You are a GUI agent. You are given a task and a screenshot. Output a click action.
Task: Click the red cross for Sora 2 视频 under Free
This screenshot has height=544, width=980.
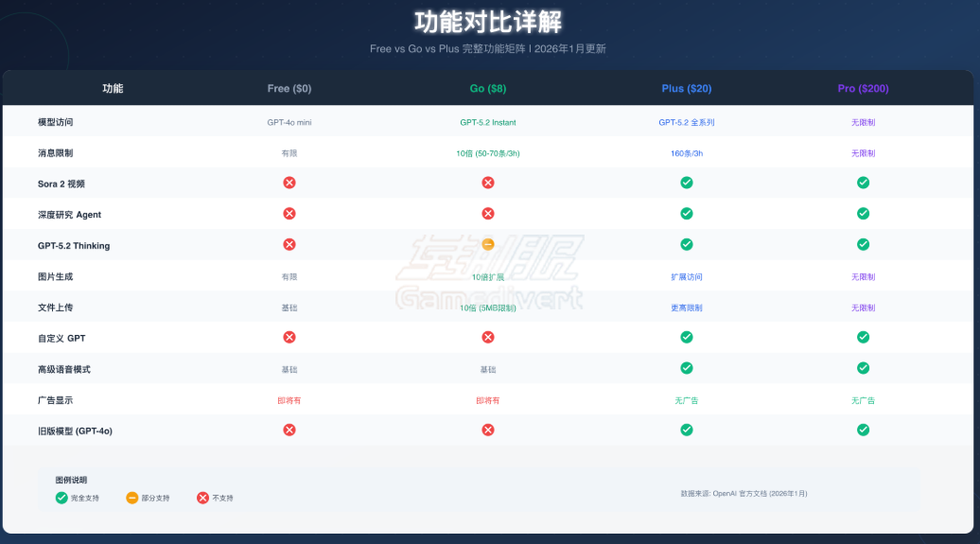coord(289,183)
